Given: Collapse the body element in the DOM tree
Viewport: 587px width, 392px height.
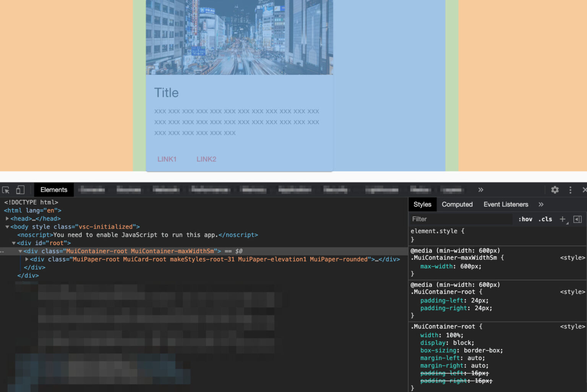Looking at the screenshot, I should (7, 226).
